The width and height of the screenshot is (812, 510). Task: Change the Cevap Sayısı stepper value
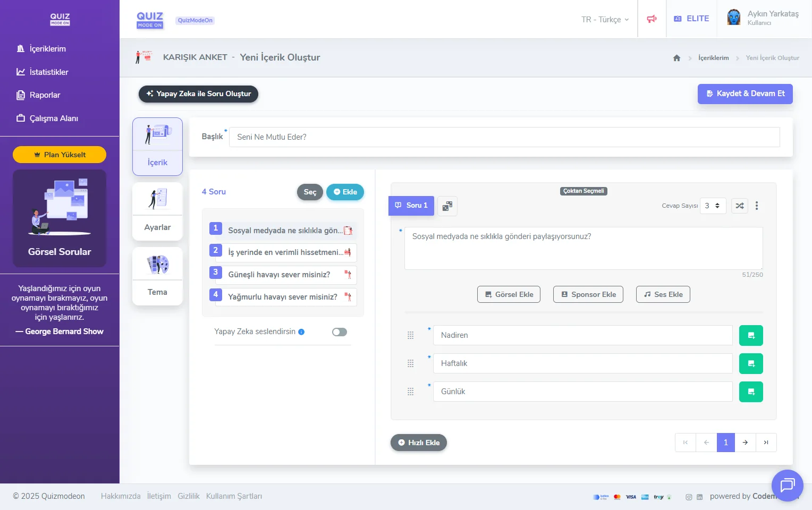coord(713,206)
